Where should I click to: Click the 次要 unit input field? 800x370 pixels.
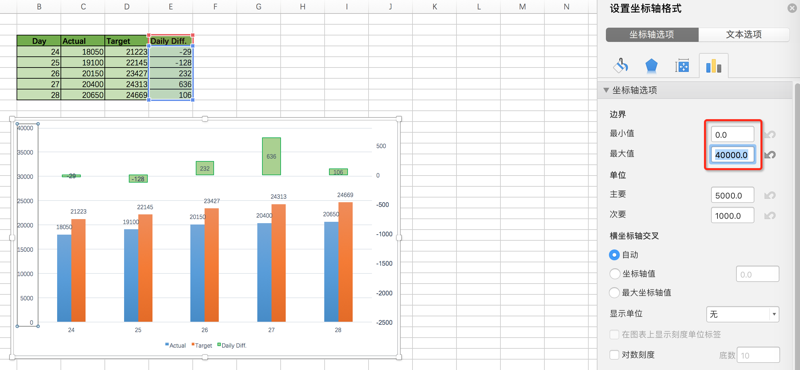click(733, 215)
